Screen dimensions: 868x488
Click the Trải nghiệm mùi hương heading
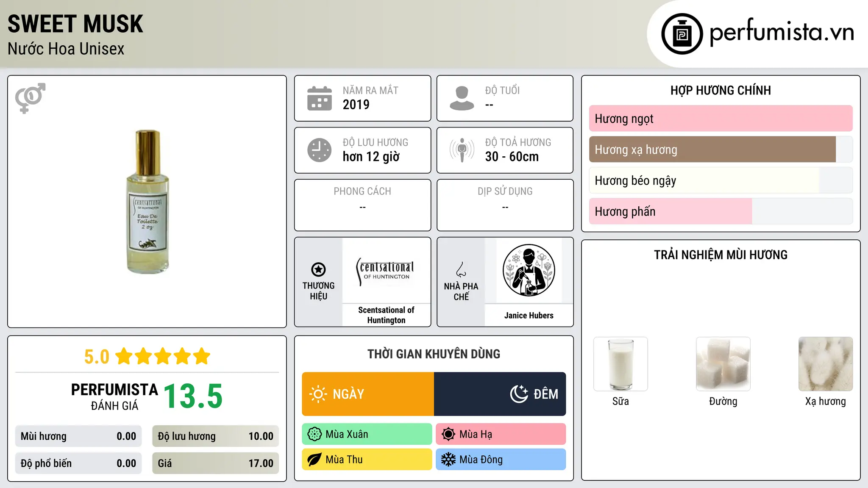click(x=721, y=255)
